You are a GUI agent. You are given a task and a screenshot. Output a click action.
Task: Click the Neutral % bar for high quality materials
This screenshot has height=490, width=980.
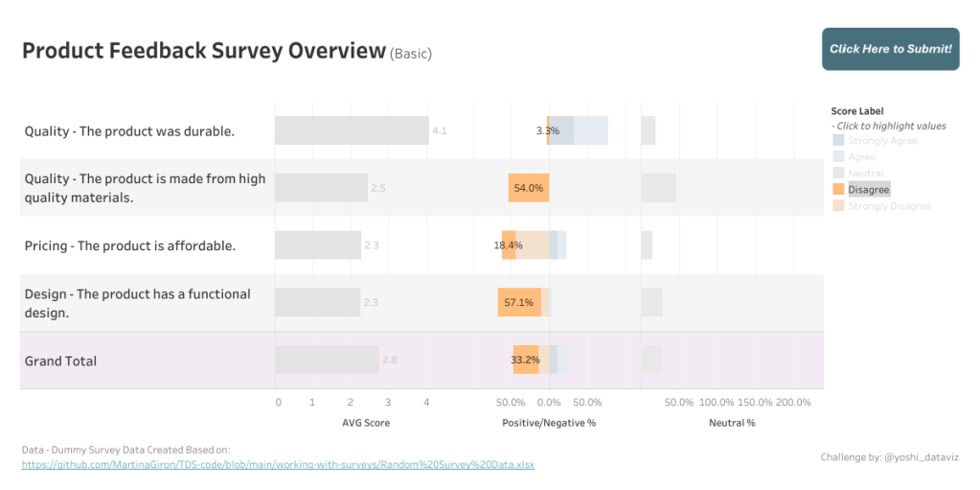coord(658,188)
